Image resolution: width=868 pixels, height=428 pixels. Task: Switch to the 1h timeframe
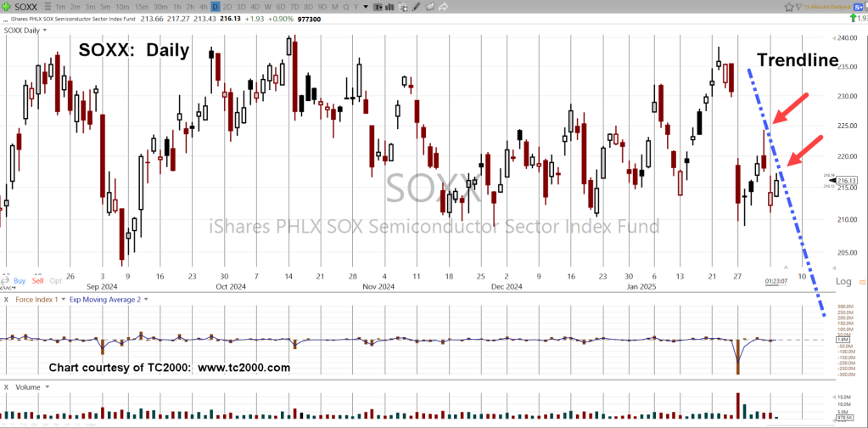(178, 6)
